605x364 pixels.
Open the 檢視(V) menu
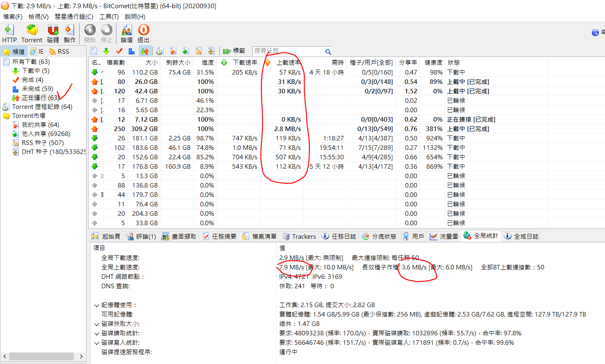tap(38, 17)
